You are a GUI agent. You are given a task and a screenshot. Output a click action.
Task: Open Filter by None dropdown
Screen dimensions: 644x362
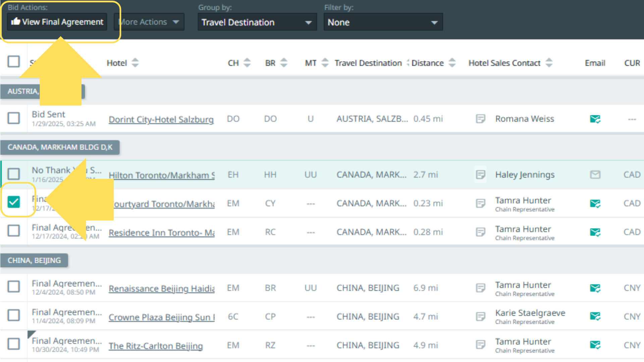tap(383, 22)
